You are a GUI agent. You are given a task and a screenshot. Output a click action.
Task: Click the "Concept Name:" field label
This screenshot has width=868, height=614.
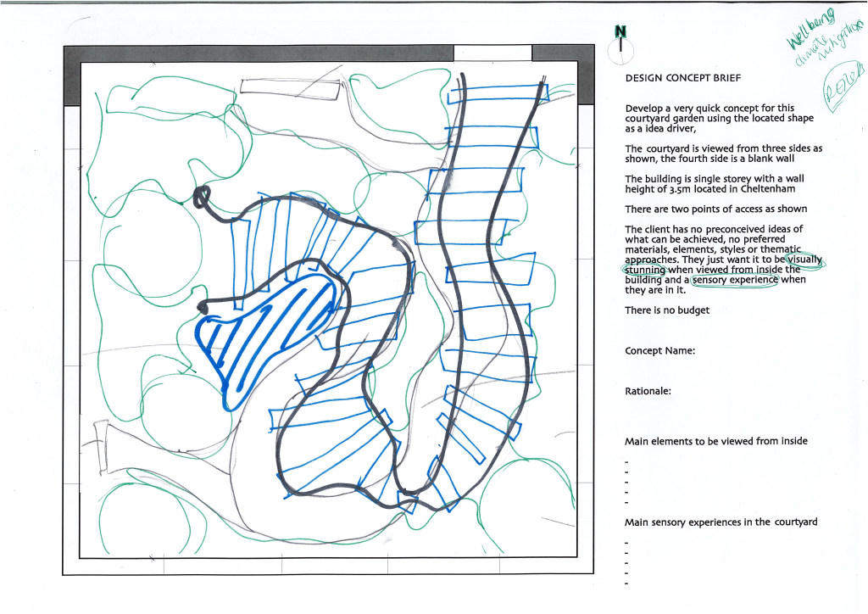(659, 350)
